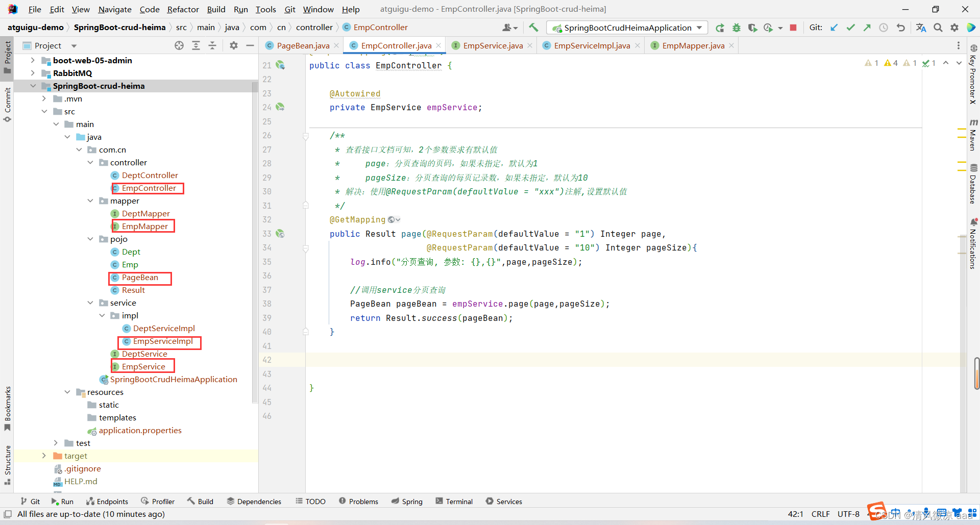Screen dimensions: 980x525
Task: Close the PageBean.java tab
Action: click(336, 45)
